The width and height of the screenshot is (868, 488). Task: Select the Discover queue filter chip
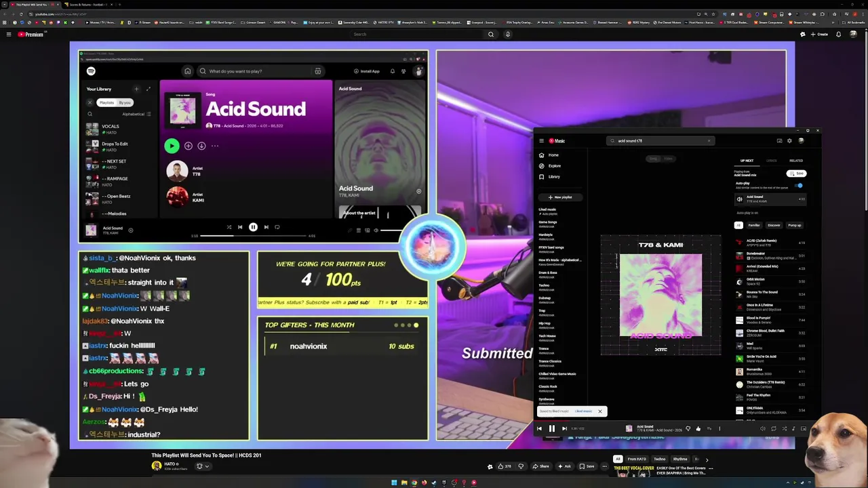[774, 225]
